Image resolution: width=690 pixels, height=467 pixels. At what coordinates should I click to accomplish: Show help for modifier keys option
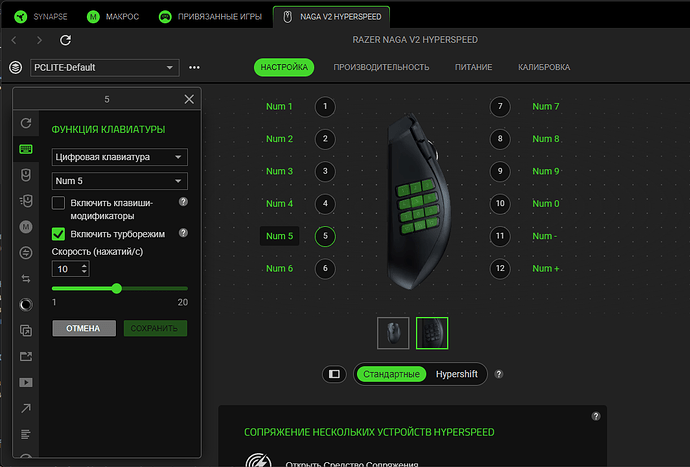[x=184, y=202]
